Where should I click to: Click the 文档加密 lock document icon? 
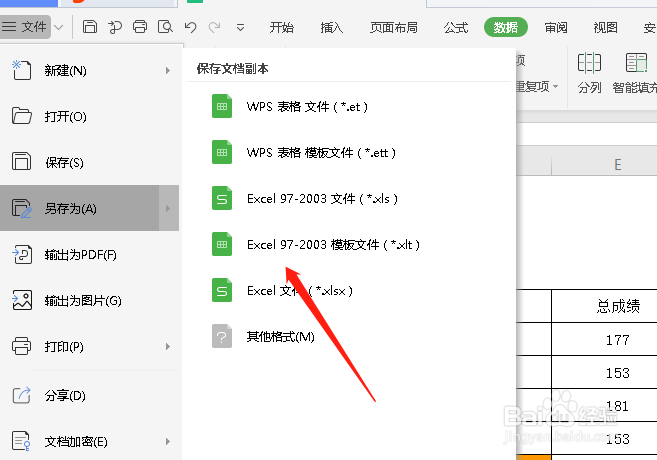21,441
